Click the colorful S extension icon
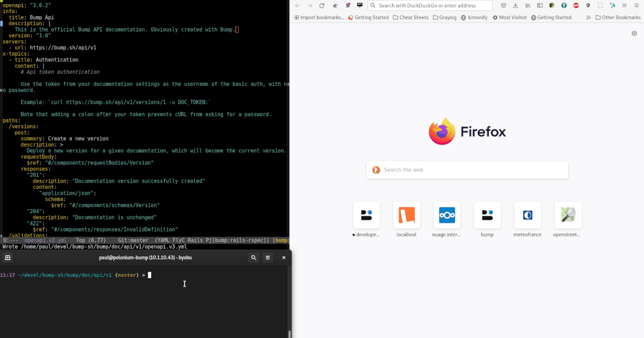The width and height of the screenshot is (644, 338). point(348,6)
